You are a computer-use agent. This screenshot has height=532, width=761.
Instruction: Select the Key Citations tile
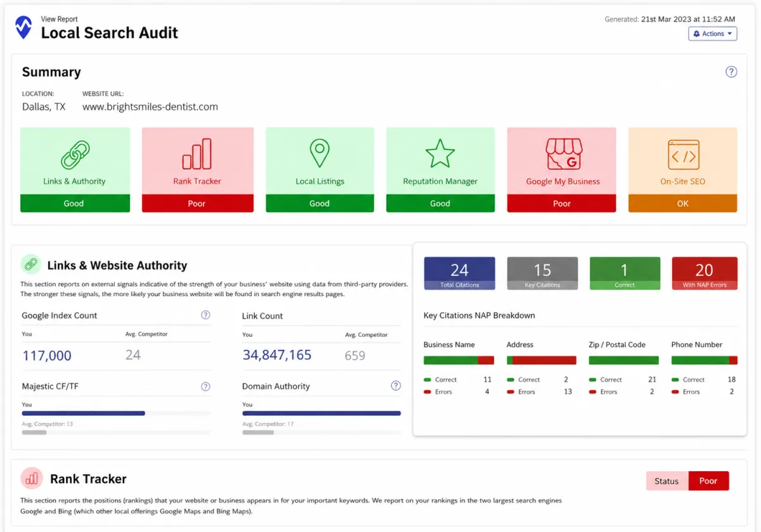pos(542,273)
